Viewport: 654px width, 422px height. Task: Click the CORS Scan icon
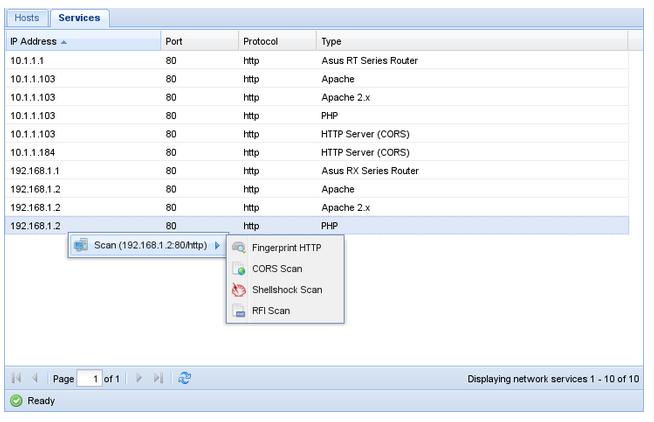point(239,269)
